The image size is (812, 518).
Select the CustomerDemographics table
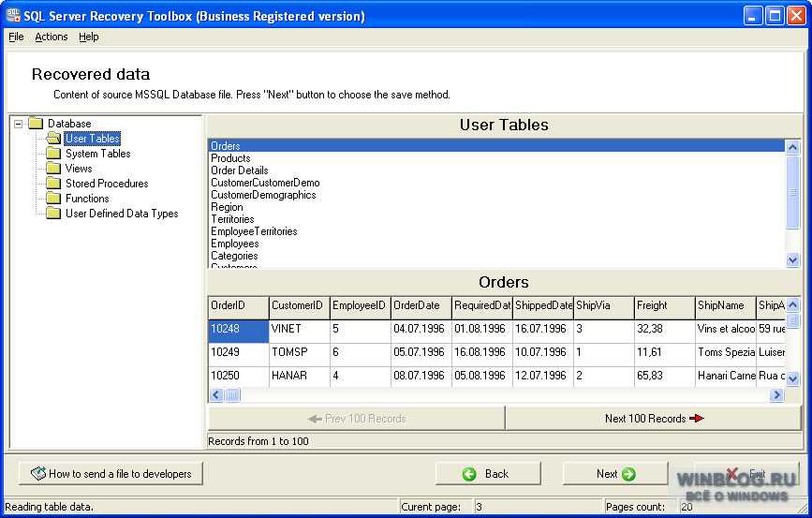(496, 195)
